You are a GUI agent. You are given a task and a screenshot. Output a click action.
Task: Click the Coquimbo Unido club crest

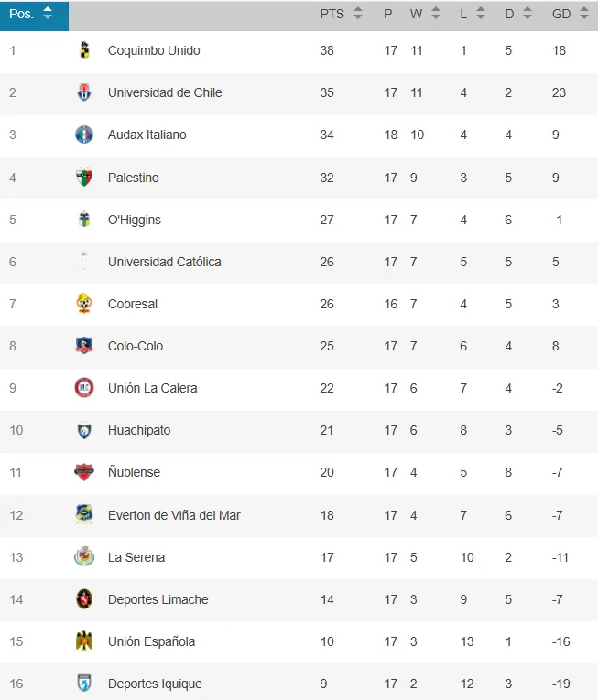tap(84, 50)
